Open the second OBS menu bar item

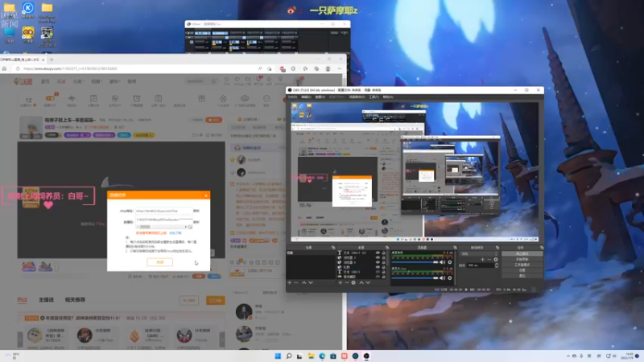tap(306, 97)
